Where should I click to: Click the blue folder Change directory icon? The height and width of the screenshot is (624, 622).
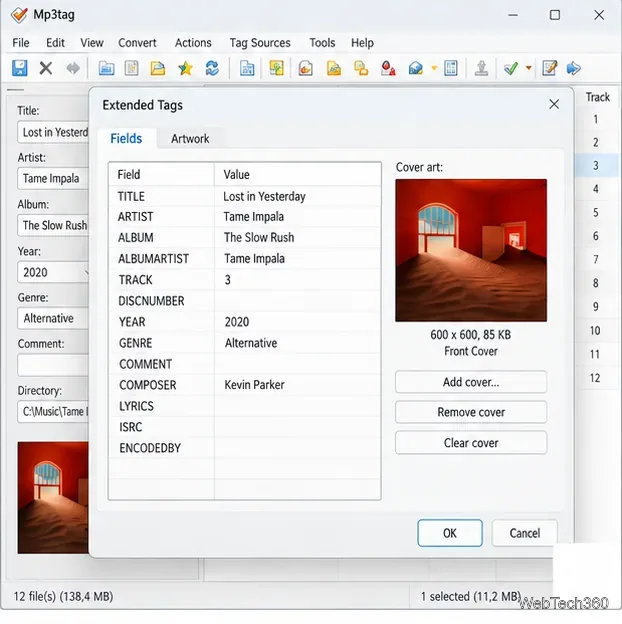(106, 68)
